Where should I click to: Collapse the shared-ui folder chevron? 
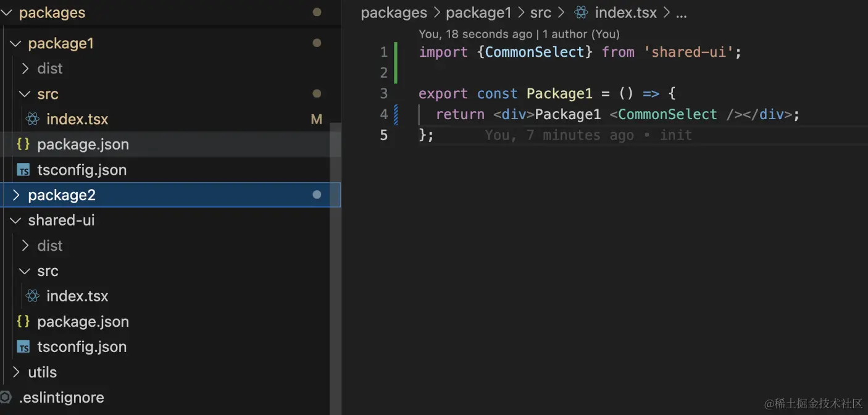[x=16, y=220]
